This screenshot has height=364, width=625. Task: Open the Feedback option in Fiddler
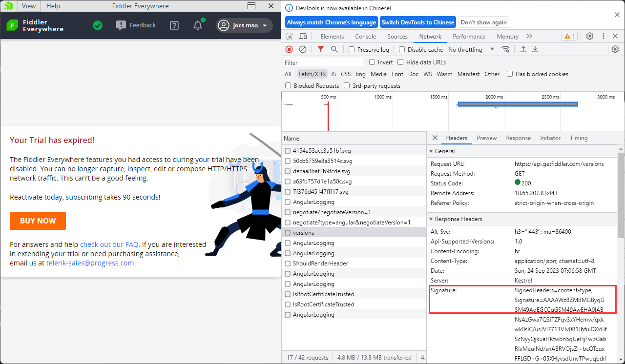tap(136, 25)
